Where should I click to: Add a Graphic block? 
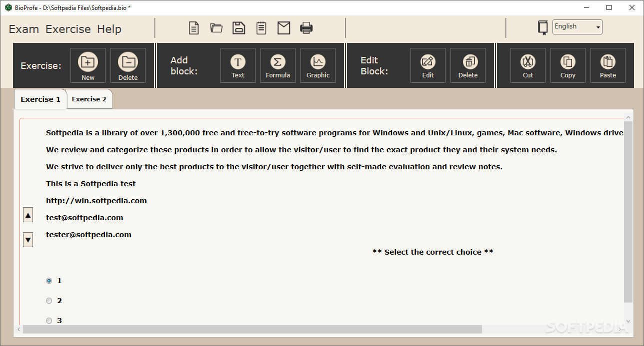[x=318, y=65]
